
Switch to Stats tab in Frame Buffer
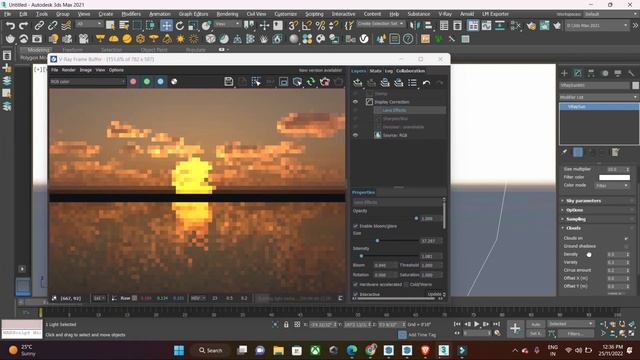[375, 71]
